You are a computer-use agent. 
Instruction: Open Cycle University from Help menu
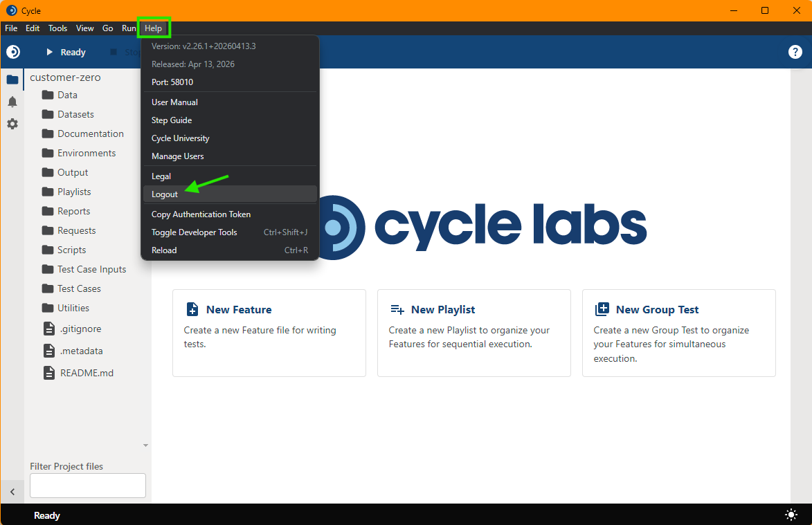click(x=230, y=138)
